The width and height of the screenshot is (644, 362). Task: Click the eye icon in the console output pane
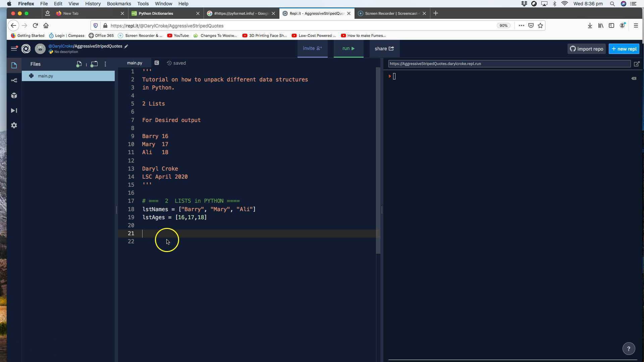click(x=634, y=78)
